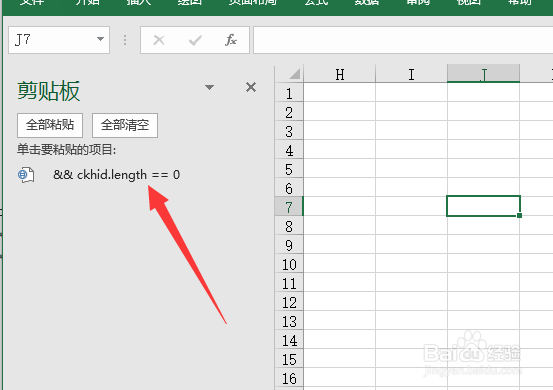Select row 8 header
This screenshot has height=390, width=553.
click(x=289, y=226)
